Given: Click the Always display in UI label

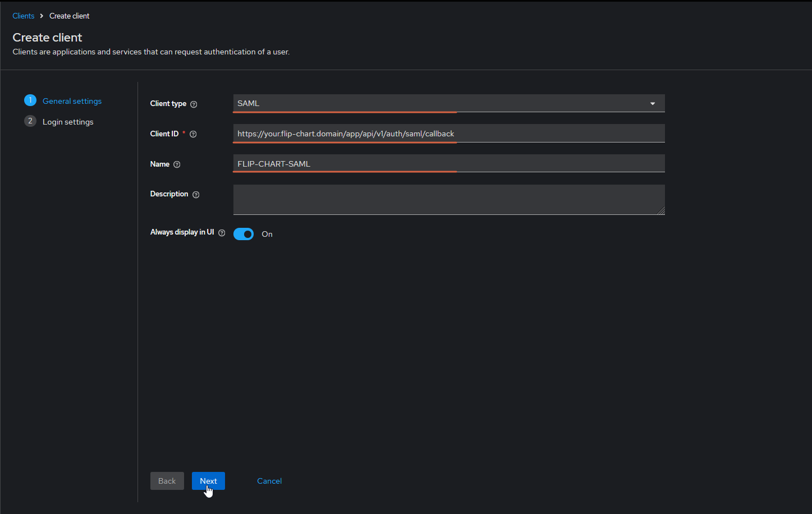Looking at the screenshot, I should [x=182, y=232].
